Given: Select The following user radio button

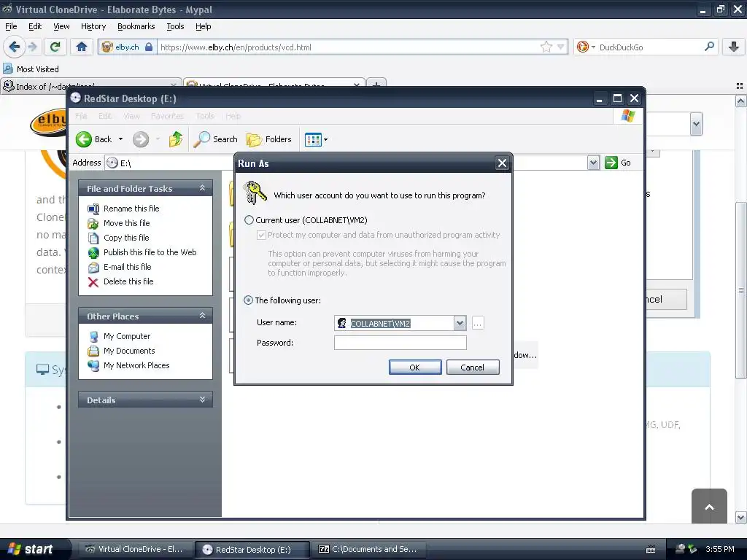Looking at the screenshot, I should [248, 300].
